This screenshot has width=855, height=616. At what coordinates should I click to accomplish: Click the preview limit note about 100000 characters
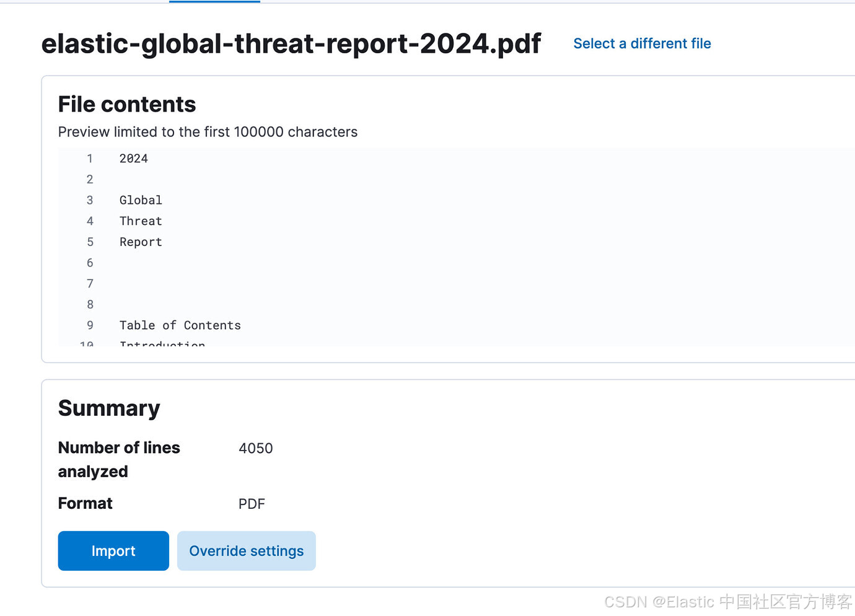tap(208, 132)
